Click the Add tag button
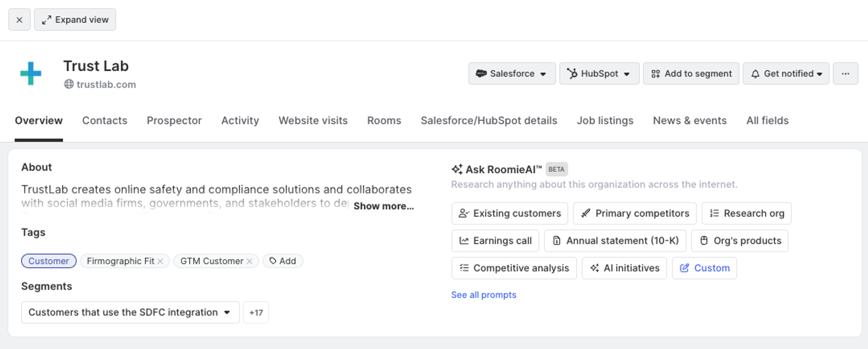 coord(283,261)
